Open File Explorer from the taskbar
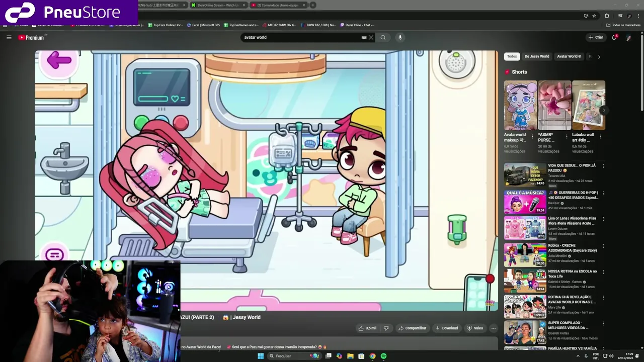The width and height of the screenshot is (644, 362). click(350, 356)
